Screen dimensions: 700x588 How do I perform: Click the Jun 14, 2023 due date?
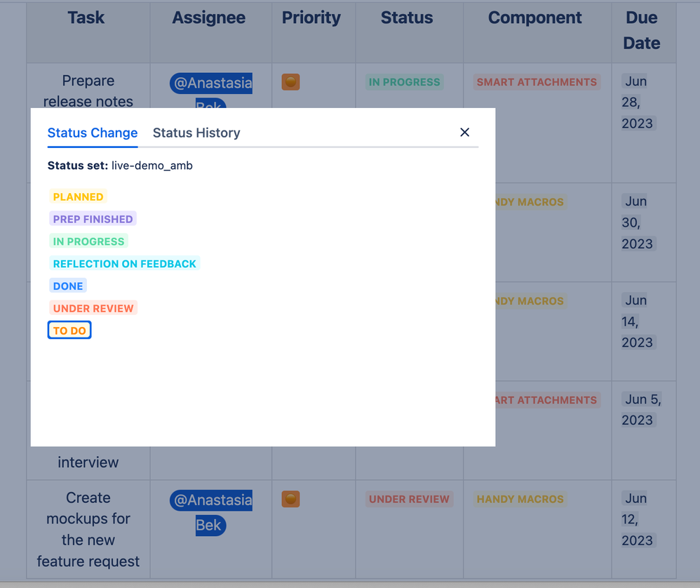coord(638,321)
